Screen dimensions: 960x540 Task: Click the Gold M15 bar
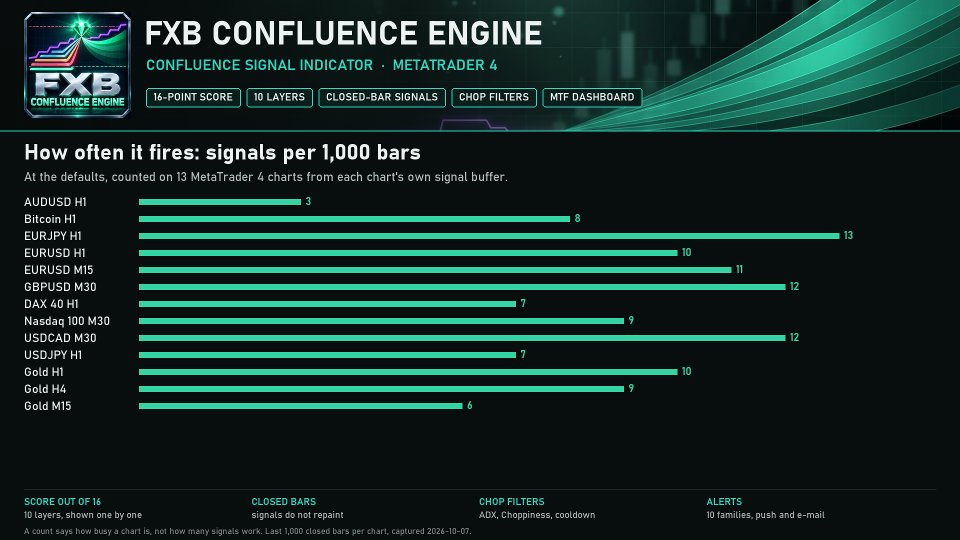[301, 406]
